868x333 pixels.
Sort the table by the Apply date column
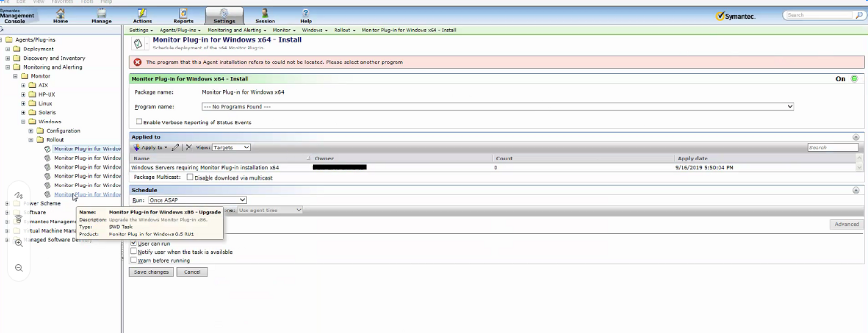693,158
